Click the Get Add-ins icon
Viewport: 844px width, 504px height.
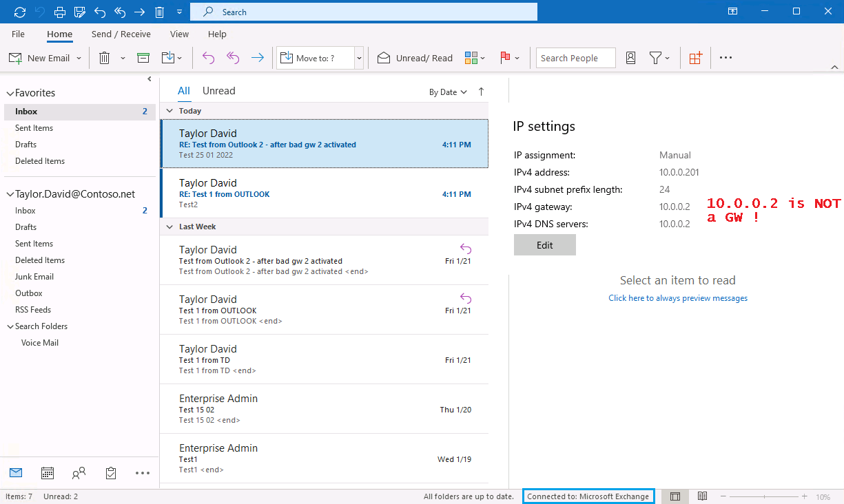(x=695, y=58)
